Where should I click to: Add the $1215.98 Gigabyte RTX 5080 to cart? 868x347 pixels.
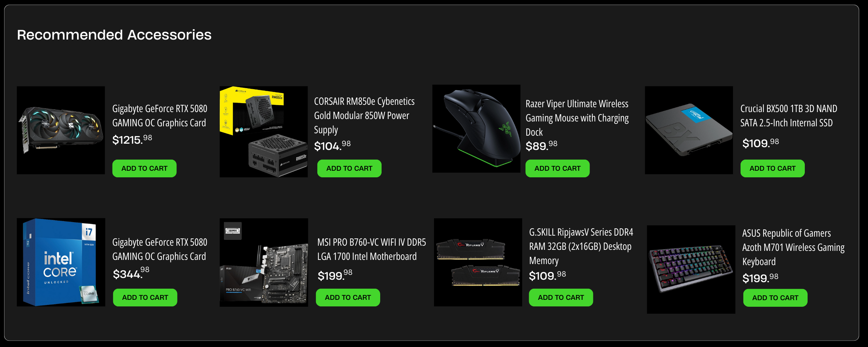coord(144,168)
